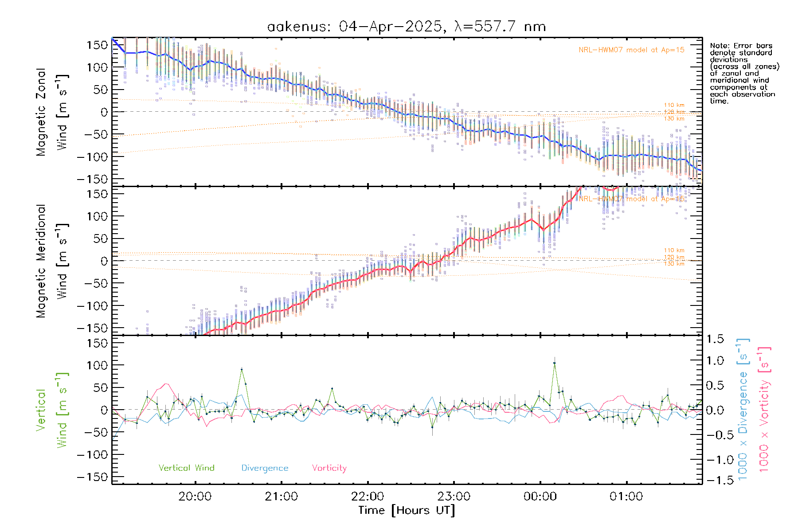Click the error bars note text
This screenshot has width=798, height=532.
pyautogui.click(x=744, y=73)
